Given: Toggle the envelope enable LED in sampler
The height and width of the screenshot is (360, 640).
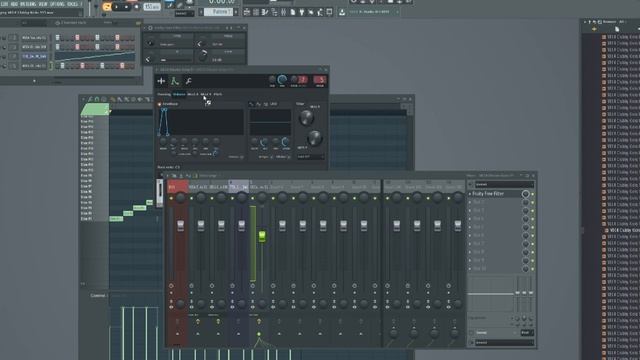Looking at the screenshot, I should point(159,104).
